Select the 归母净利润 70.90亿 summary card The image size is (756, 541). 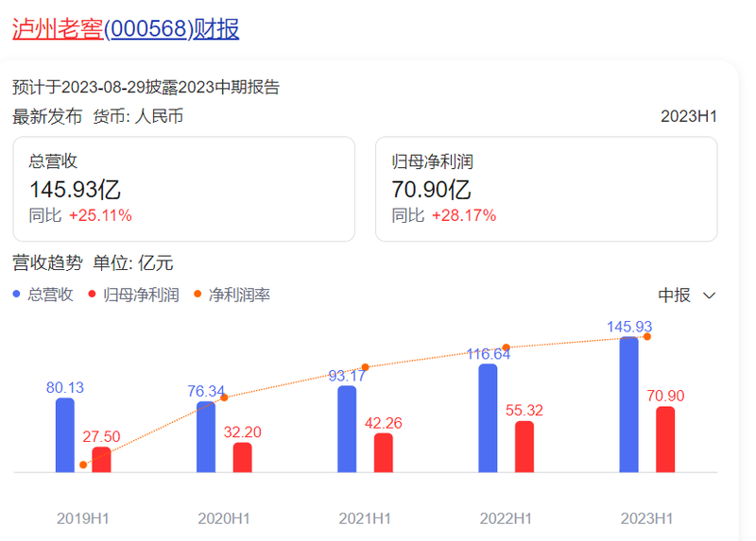546,189
